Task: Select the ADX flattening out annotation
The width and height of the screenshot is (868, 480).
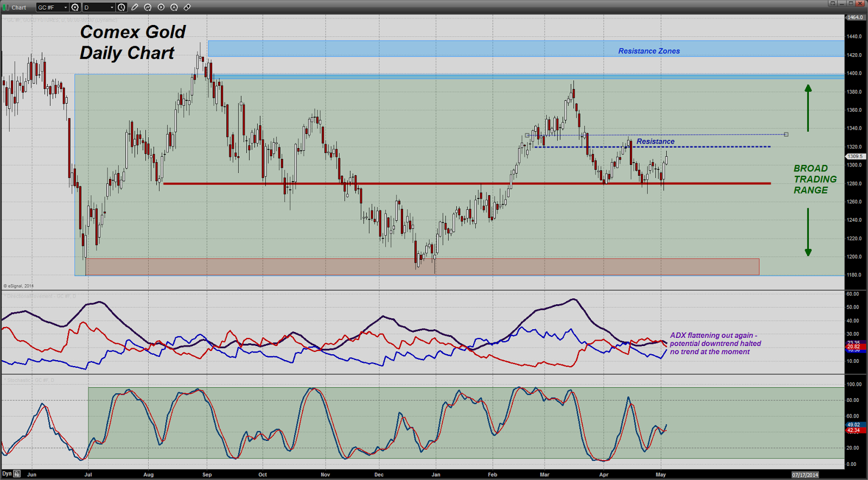Action: [715, 343]
